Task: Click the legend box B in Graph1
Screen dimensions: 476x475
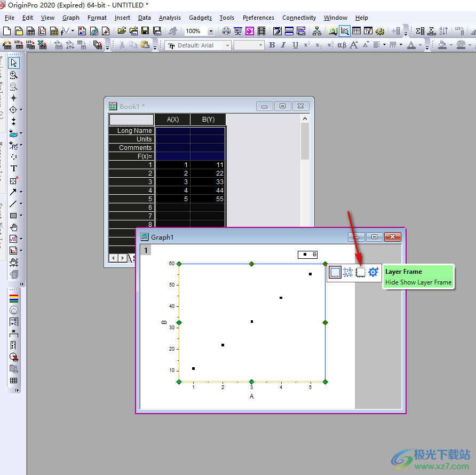Action: [x=307, y=255]
